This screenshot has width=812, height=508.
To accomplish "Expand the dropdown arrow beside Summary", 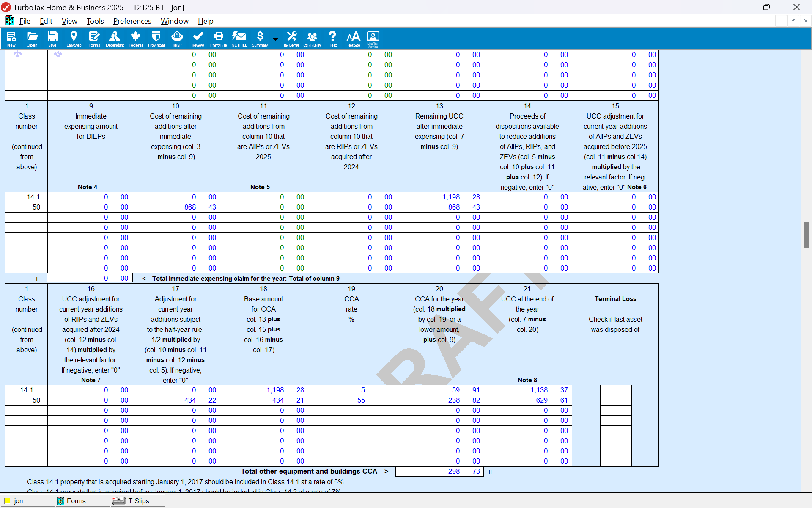I will 275,39.
